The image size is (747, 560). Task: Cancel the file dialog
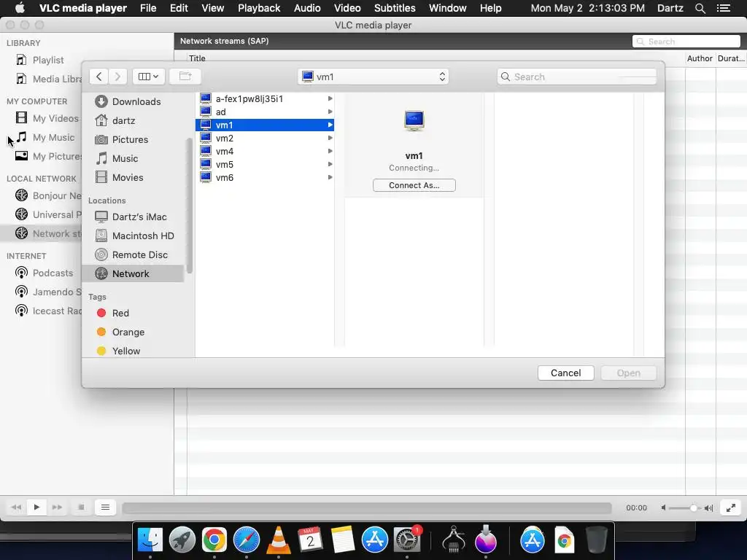pos(565,373)
